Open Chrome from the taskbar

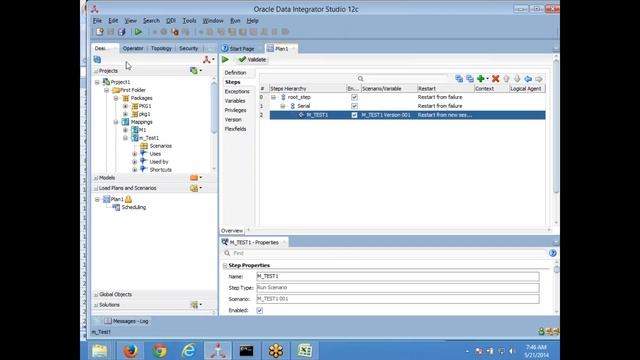tap(160, 351)
